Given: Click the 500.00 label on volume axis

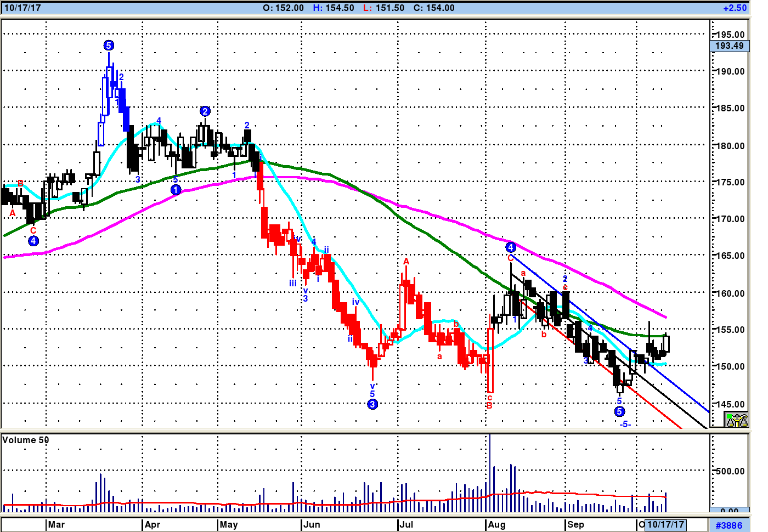Looking at the screenshot, I should (x=730, y=471).
